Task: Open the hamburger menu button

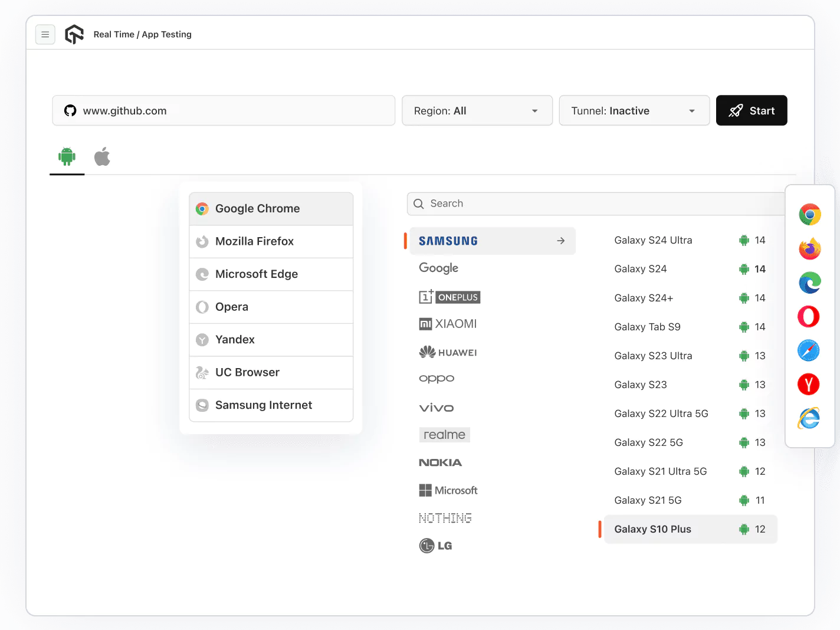Action: [45, 35]
